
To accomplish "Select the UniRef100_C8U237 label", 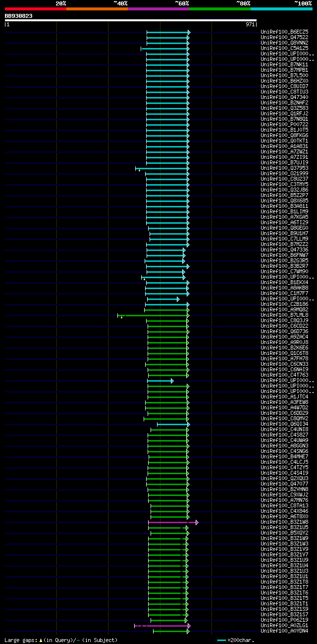I will (284, 179).
